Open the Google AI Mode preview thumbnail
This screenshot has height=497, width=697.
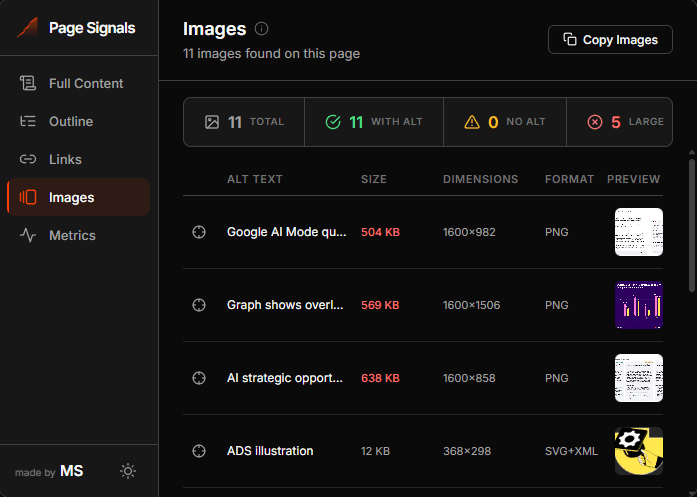tap(639, 232)
